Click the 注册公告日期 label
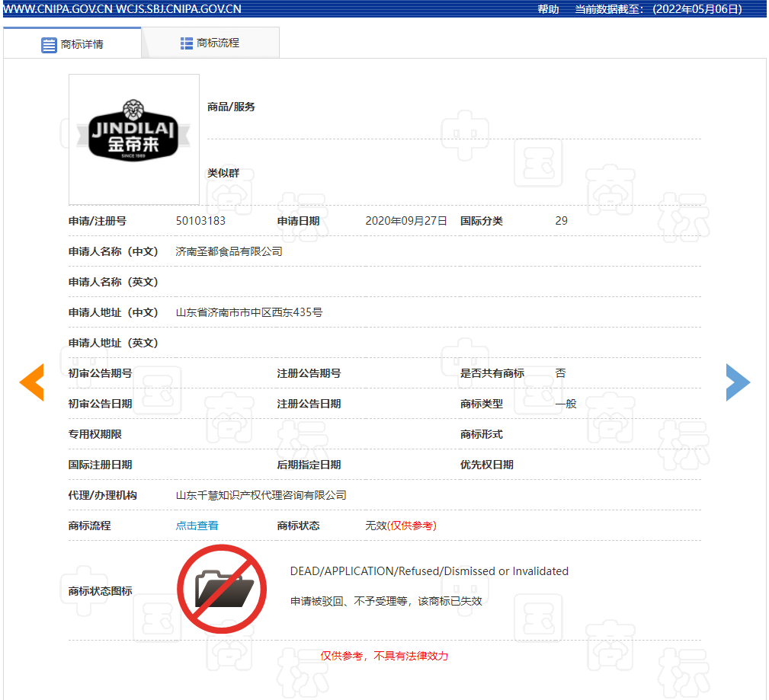 pyautogui.click(x=309, y=404)
